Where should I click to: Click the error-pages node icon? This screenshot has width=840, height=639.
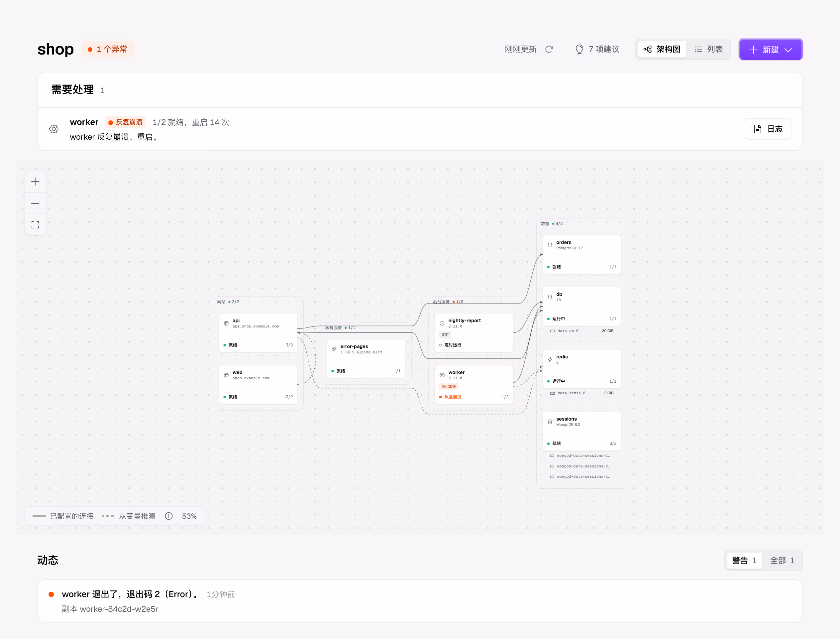point(334,349)
